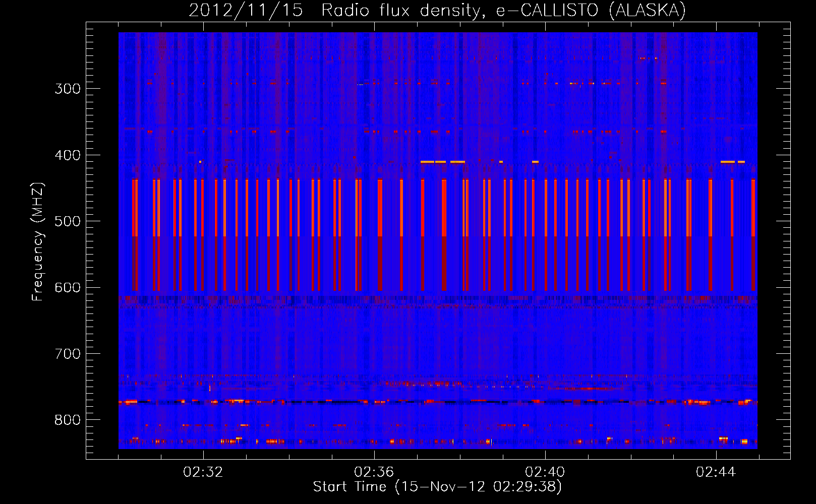The image size is (816, 504).
Task: Click the 'Start Time (15-Nov-12 02:29:38)' axis label
Action: point(437,487)
